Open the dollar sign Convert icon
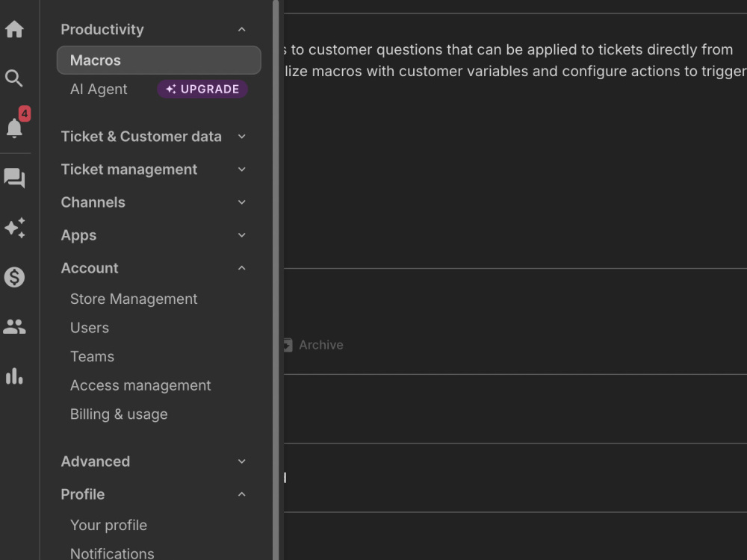The height and width of the screenshot is (560, 747). tap(14, 277)
